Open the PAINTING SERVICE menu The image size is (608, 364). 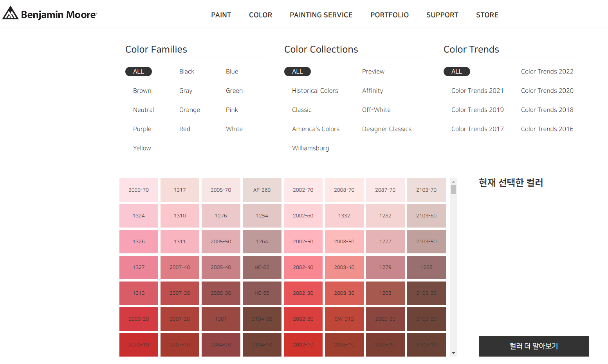(321, 15)
